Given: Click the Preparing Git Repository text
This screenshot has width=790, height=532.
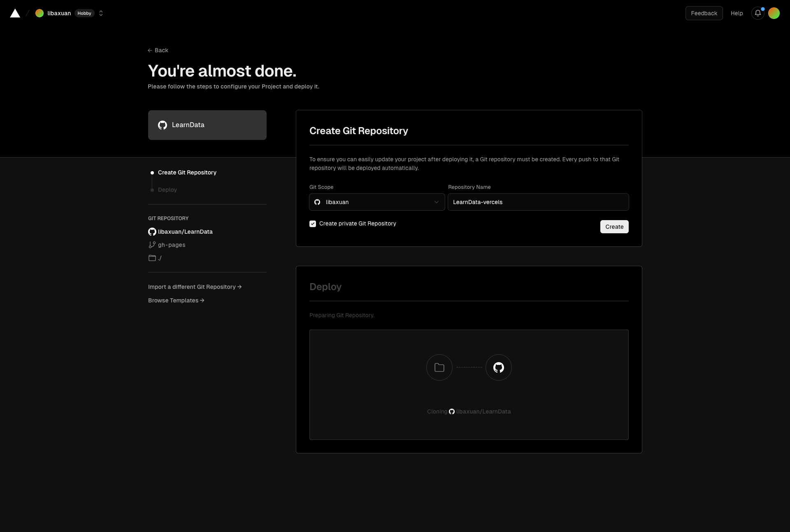Looking at the screenshot, I should pos(342,315).
